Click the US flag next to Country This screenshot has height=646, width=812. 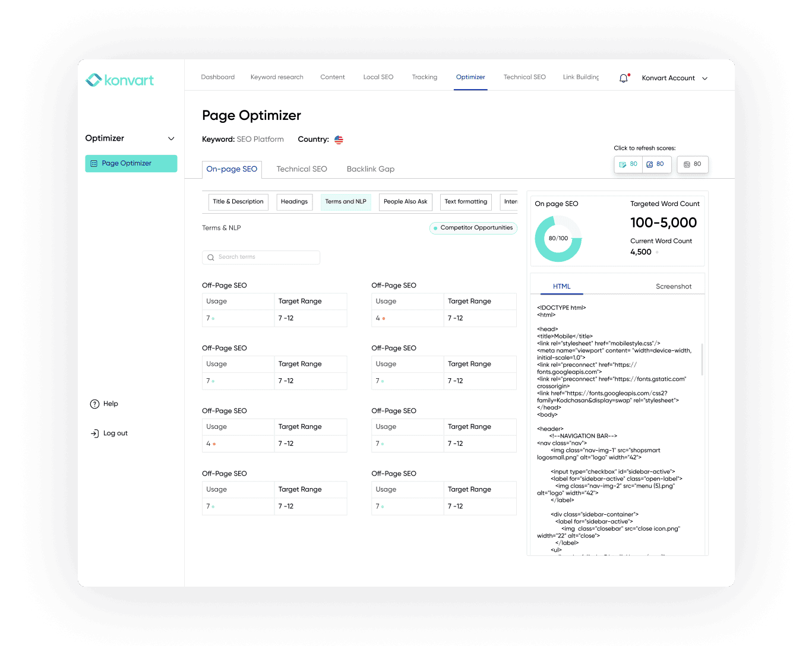[x=339, y=140]
